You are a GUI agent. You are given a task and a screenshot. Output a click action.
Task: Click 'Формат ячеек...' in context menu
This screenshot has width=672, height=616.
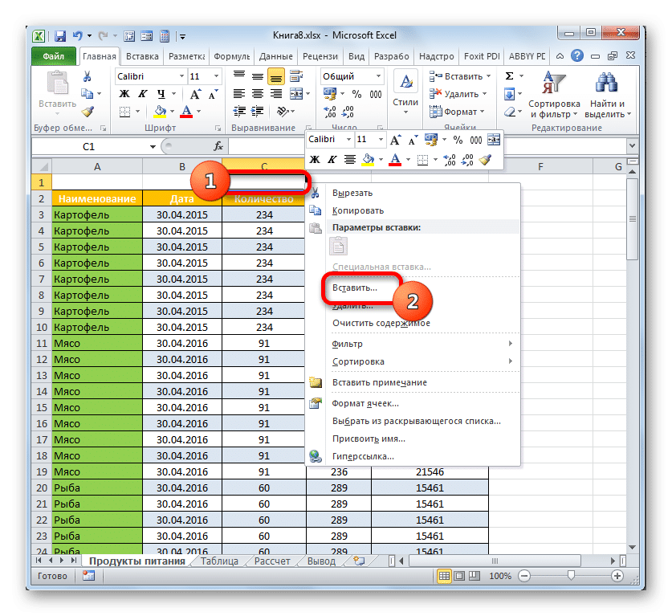[365, 403]
